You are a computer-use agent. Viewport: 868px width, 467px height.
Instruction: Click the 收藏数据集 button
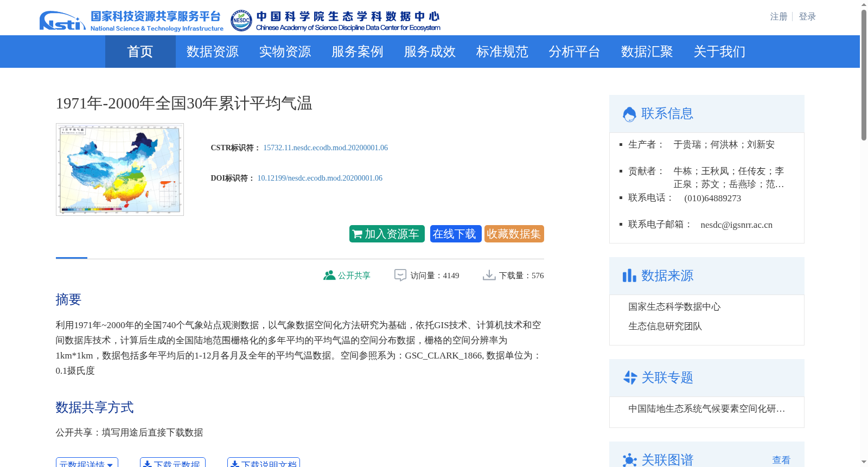[x=514, y=234]
